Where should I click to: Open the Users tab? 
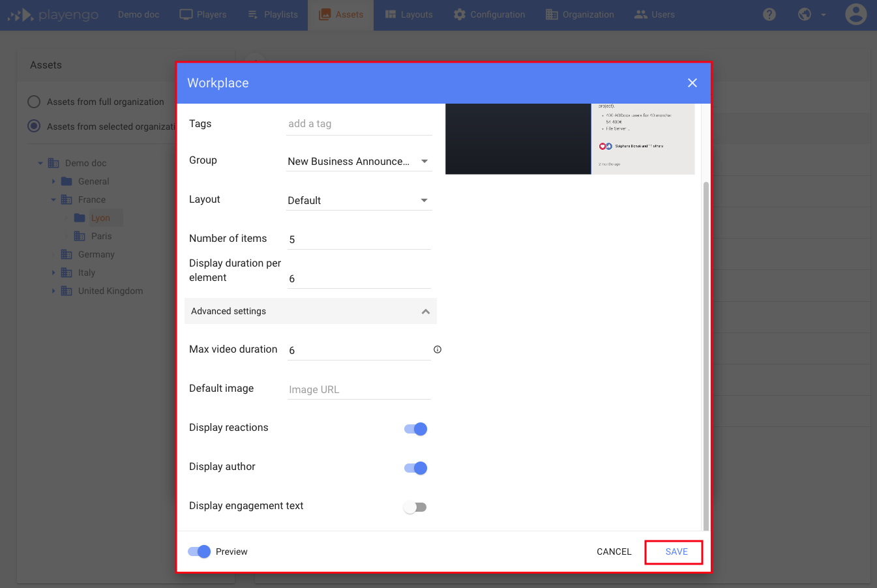coord(655,14)
